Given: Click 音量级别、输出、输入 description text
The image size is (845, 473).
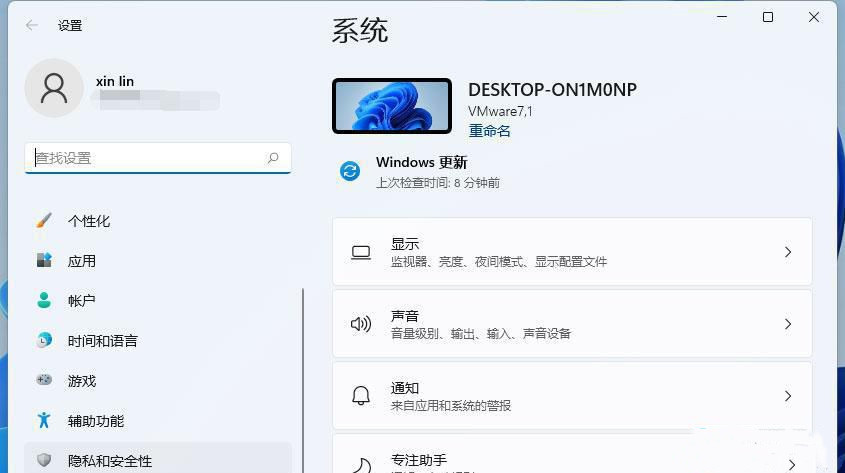Looking at the screenshot, I should click(481, 334).
